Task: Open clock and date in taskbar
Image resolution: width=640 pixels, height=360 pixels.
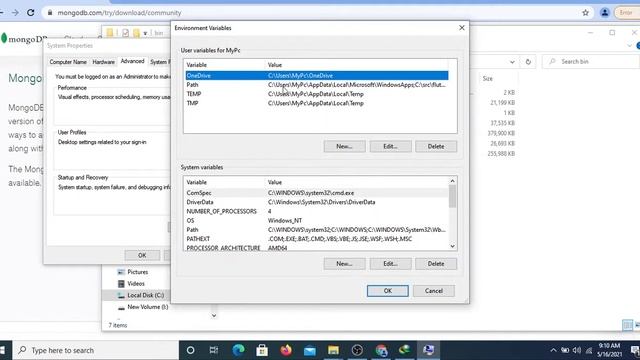Action: pyautogui.click(x=610, y=350)
